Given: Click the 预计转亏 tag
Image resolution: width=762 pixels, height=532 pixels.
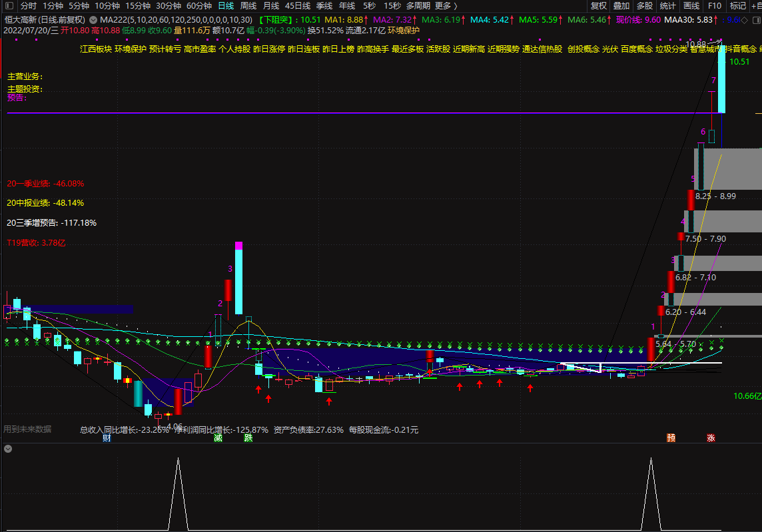Looking at the screenshot, I should pyautogui.click(x=165, y=49).
